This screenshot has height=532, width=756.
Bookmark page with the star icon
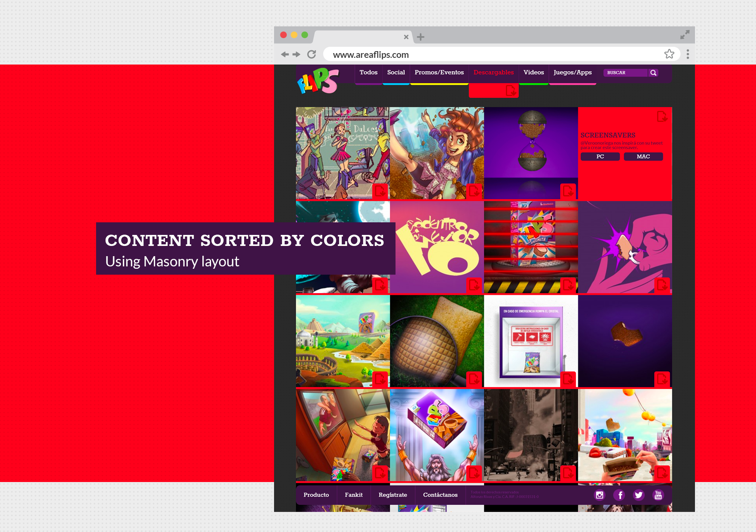pos(669,54)
